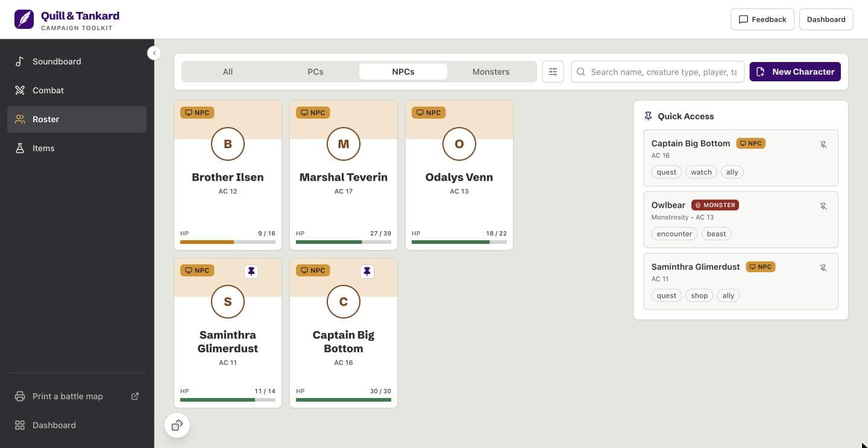This screenshot has width=868, height=448.
Task: Open Print a battle map link
Action: coord(77,396)
